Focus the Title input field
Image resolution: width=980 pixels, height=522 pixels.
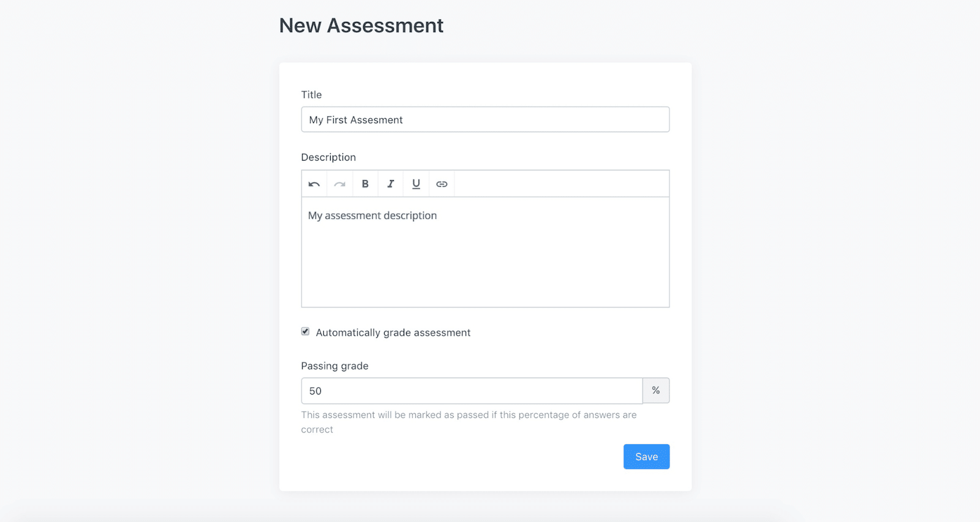pos(485,119)
